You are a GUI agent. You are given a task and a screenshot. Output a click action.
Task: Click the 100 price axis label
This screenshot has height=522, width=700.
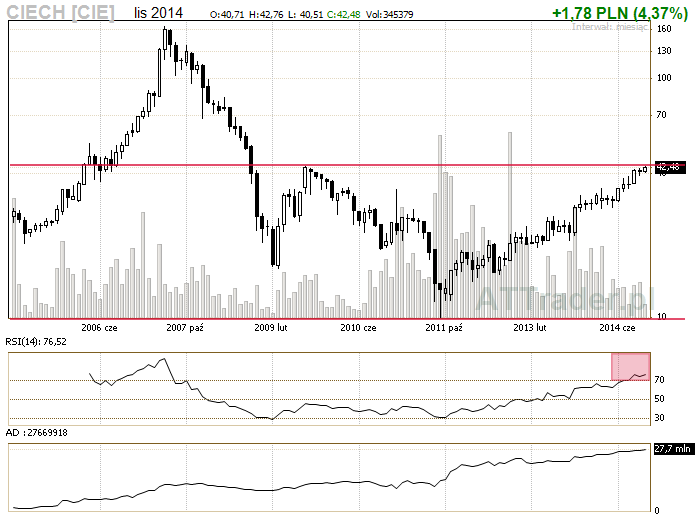(x=664, y=78)
